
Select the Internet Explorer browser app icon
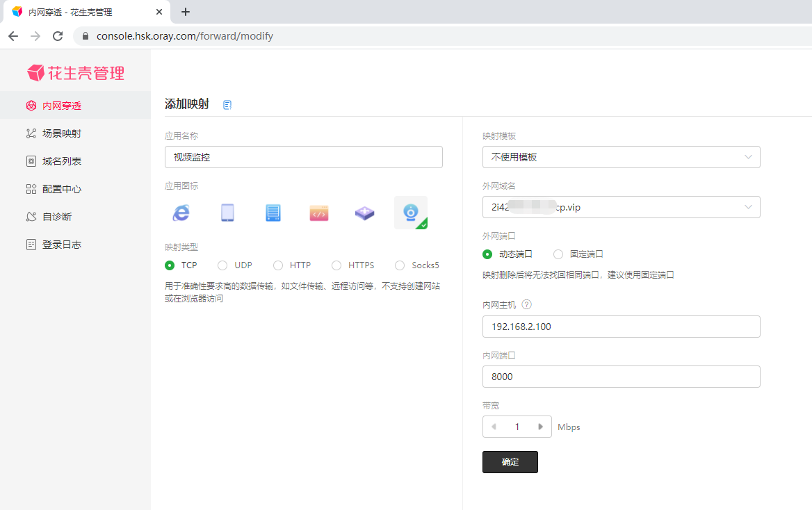coord(181,213)
